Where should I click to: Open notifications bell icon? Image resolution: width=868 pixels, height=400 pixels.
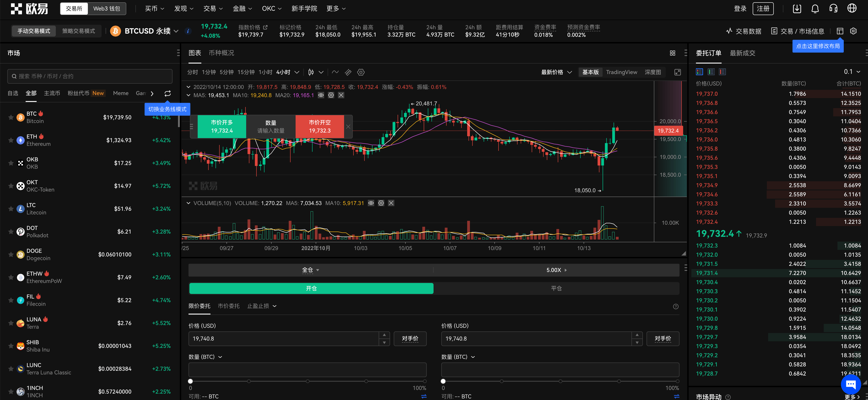pyautogui.click(x=815, y=8)
